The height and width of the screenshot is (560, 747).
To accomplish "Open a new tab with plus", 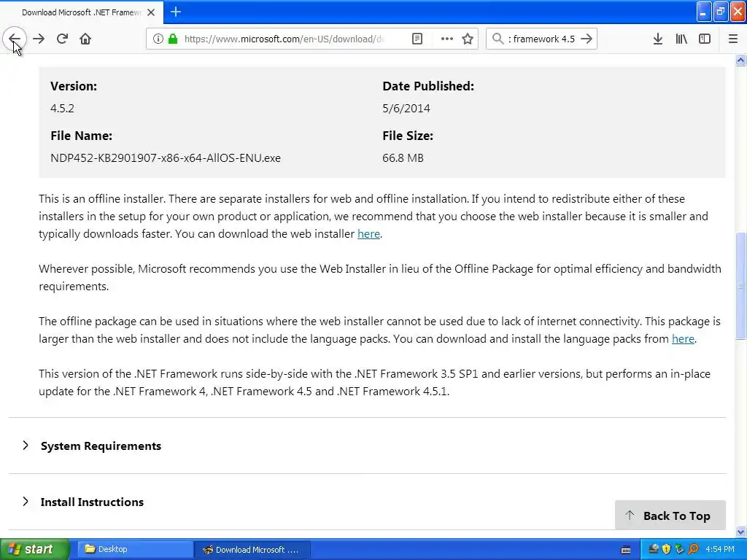I will 176,12.
